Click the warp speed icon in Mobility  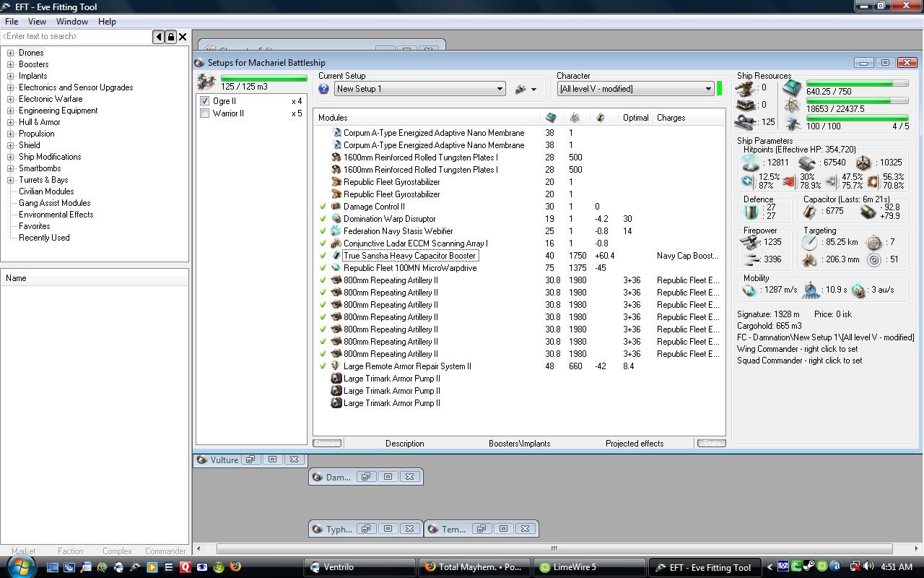[x=858, y=290]
